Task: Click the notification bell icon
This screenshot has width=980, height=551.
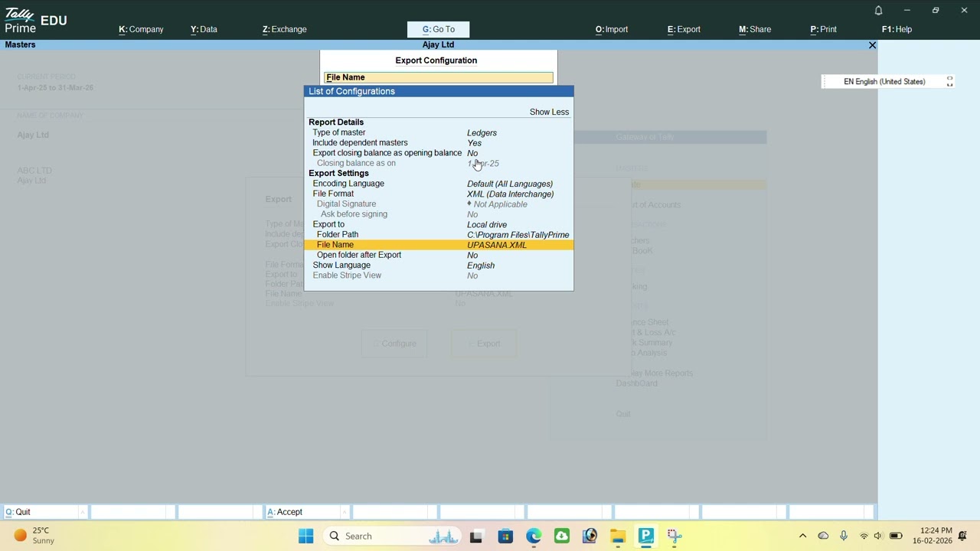Action: (x=878, y=10)
